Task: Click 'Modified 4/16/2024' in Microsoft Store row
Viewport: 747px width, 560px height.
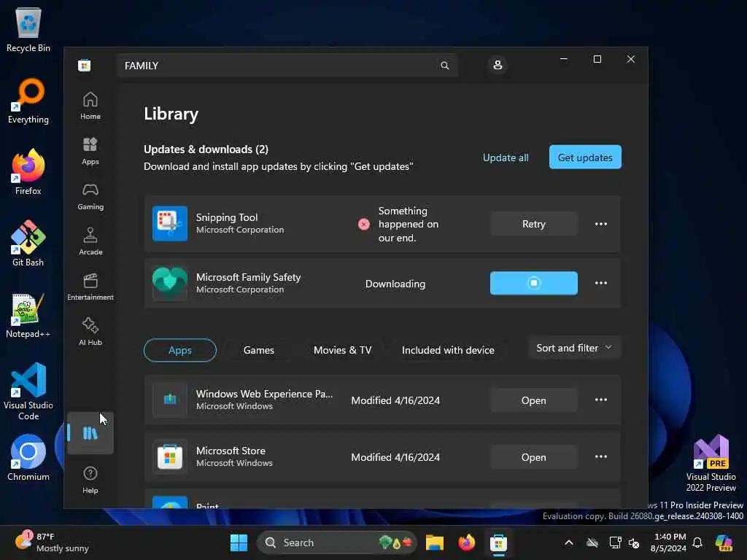Action: click(395, 457)
